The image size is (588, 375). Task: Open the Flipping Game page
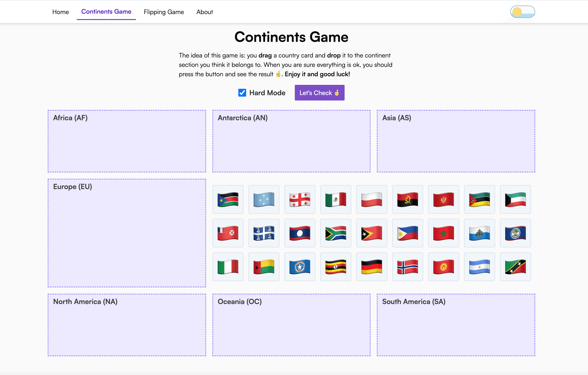(164, 12)
